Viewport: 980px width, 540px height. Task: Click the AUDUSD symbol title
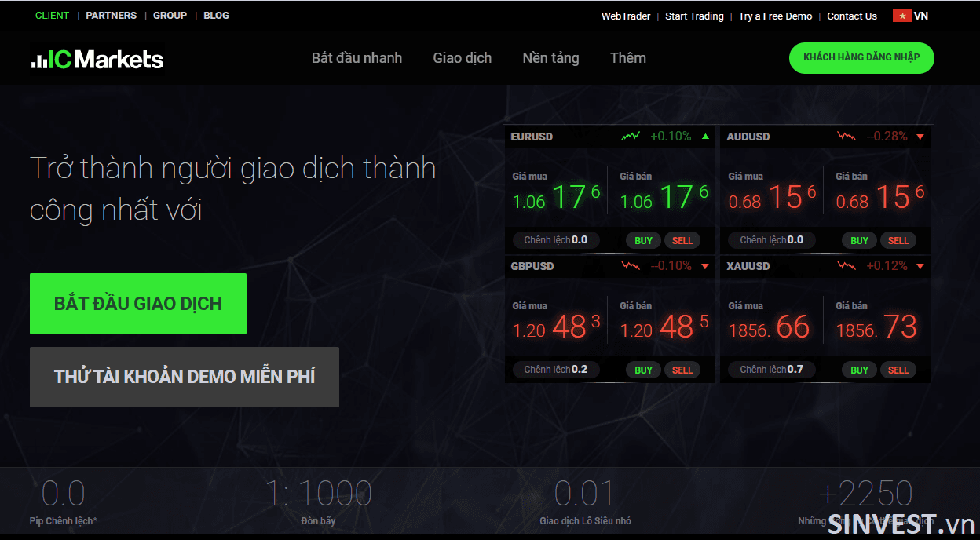(x=748, y=137)
